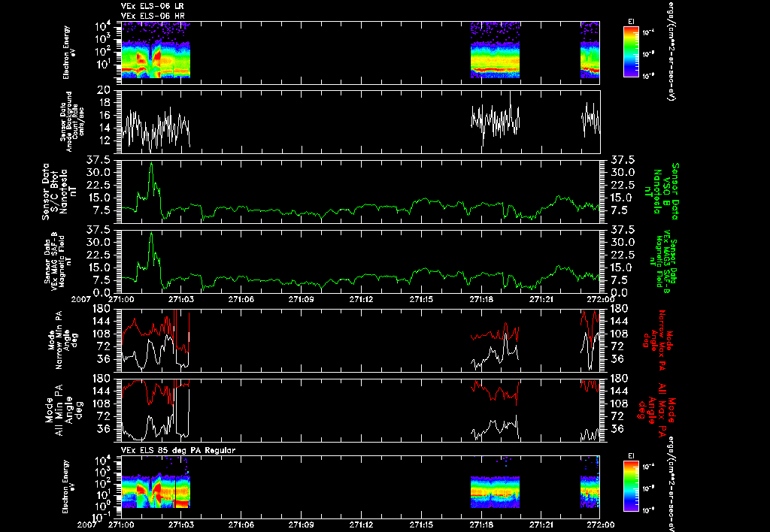Click top spectrogram data block near 271:18
770x532 pixels.
pyautogui.click(x=495, y=50)
